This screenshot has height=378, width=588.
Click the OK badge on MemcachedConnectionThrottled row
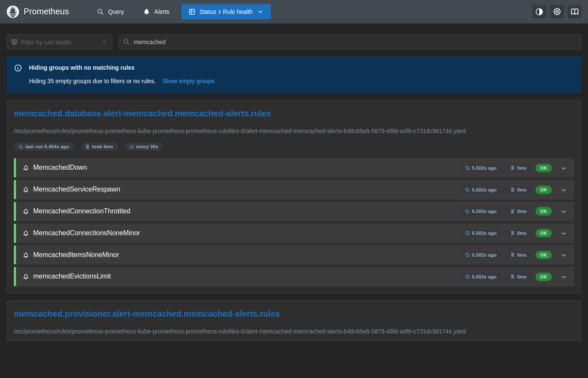point(543,211)
